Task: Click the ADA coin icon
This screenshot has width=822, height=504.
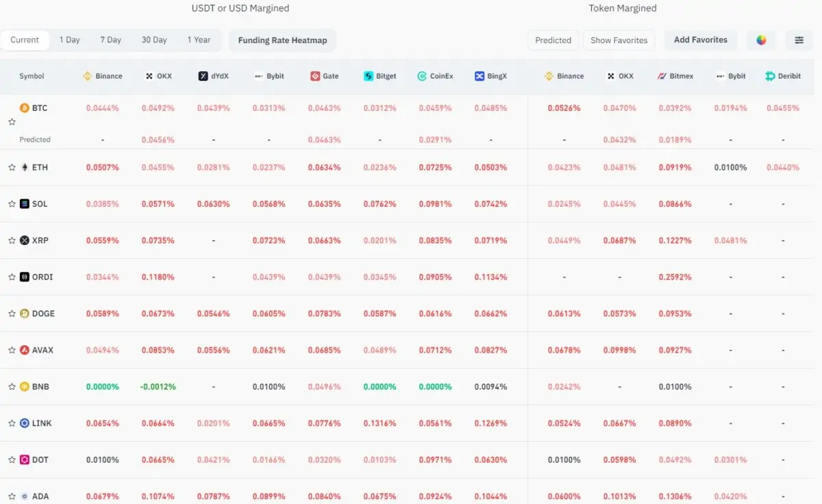Action: click(x=25, y=496)
